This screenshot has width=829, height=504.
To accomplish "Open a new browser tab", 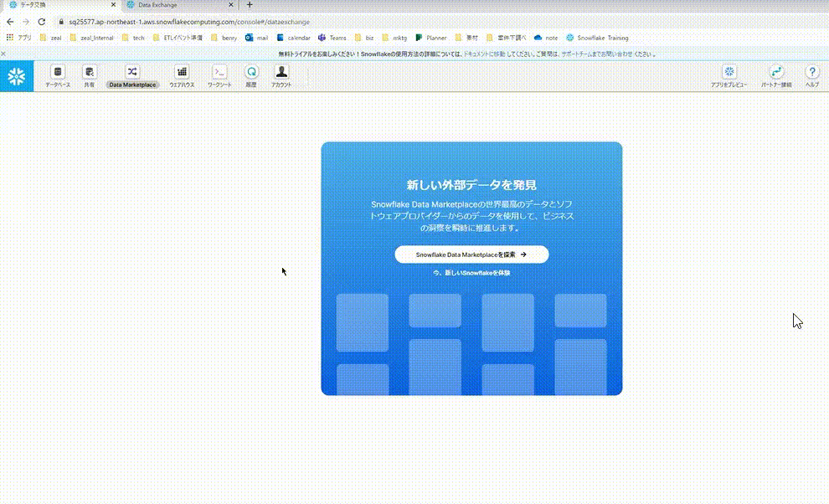I will point(250,5).
